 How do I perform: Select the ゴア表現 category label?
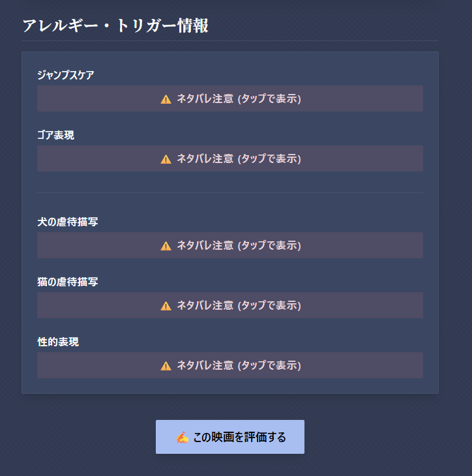55,135
